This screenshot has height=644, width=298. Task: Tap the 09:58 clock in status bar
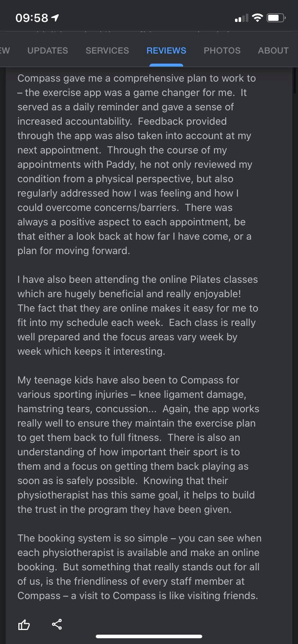coord(32,18)
